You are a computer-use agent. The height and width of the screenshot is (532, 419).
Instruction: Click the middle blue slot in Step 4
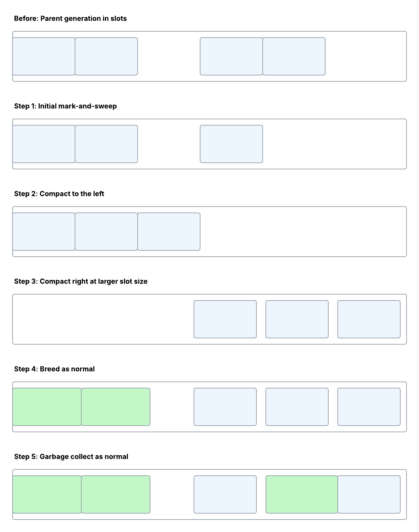[x=297, y=407]
